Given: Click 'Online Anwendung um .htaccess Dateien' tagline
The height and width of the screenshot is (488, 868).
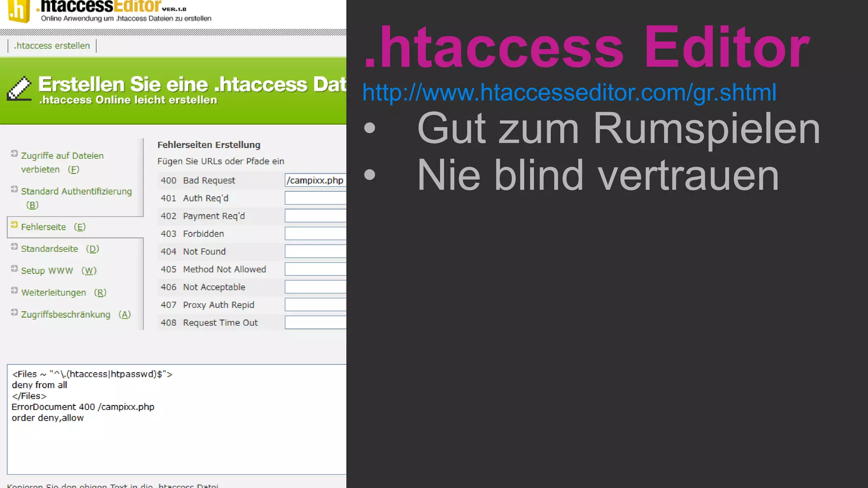Looking at the screenshot, I should pyautogui.click(x=126, y=19).
